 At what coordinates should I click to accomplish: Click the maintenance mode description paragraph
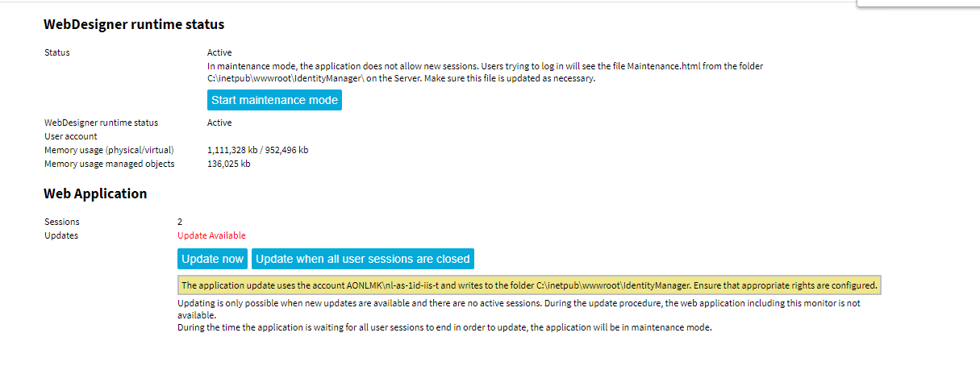pyautogui.click(x=484, y=73)
